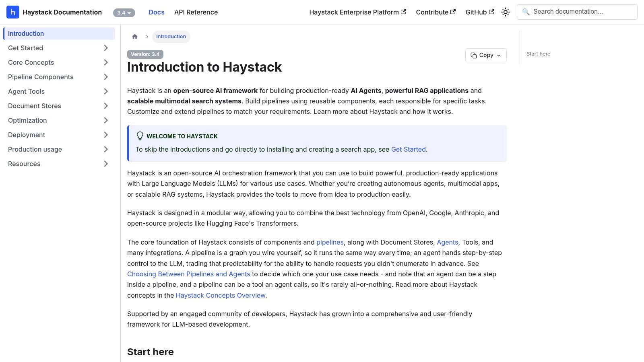The image size is (644, 362).
Task: Expand the Core Concepts chevron
Action: (x=106, y=62)
